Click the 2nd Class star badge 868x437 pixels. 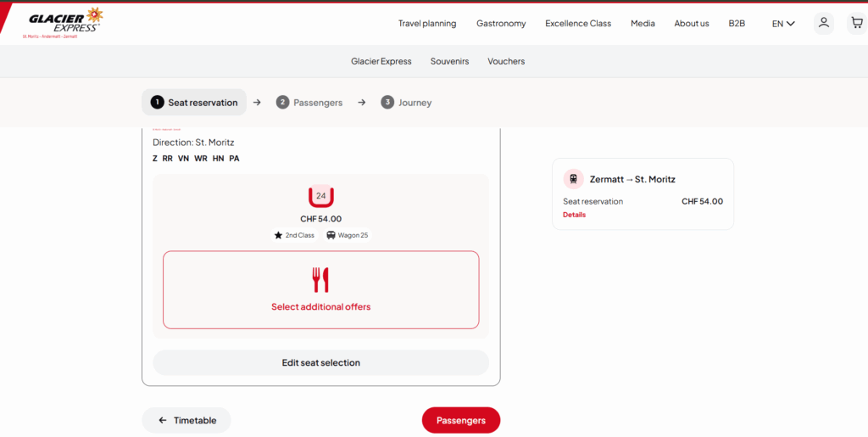pyautogui.click(x=294, y=235)
